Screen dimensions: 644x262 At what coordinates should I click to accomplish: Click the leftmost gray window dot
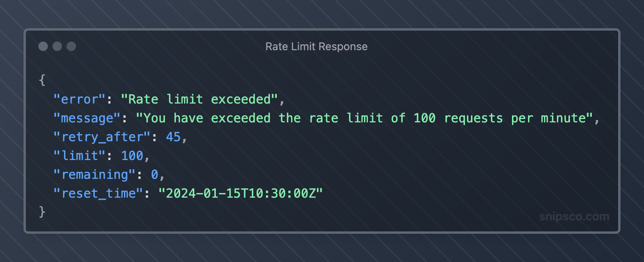pos(43,46)
